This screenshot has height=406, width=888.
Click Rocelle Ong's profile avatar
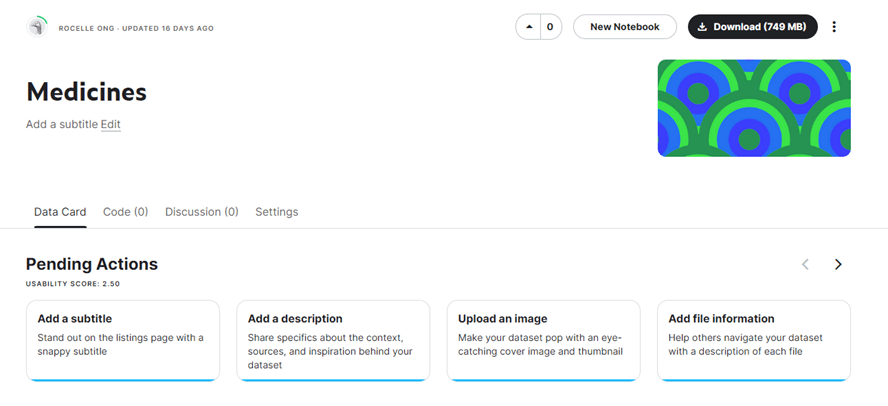[37, 27]
